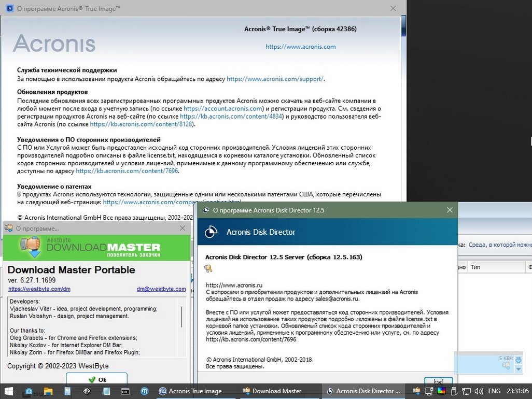Image resolution: width=532 pixels, height=399 pixels.
Task: Switch to Acronis True Image taskbar window
Action: pyautogui.click(x=190, y=391)
